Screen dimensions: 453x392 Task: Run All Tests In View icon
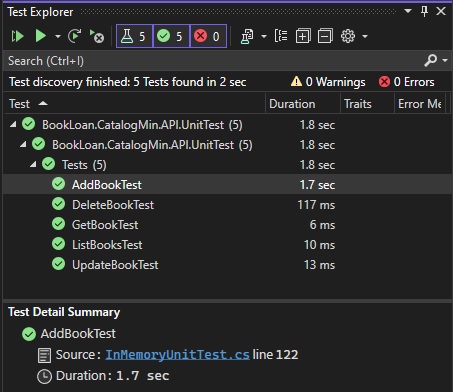tap(17, 36)
